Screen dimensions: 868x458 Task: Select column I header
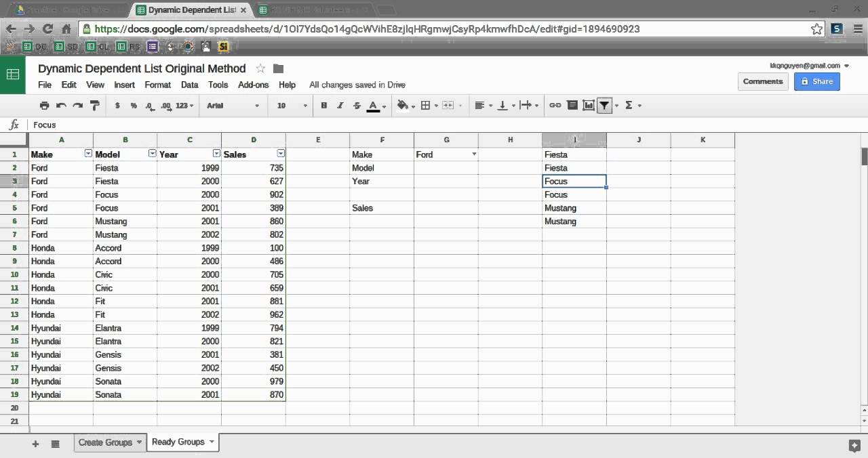click(x=574, y=140)
